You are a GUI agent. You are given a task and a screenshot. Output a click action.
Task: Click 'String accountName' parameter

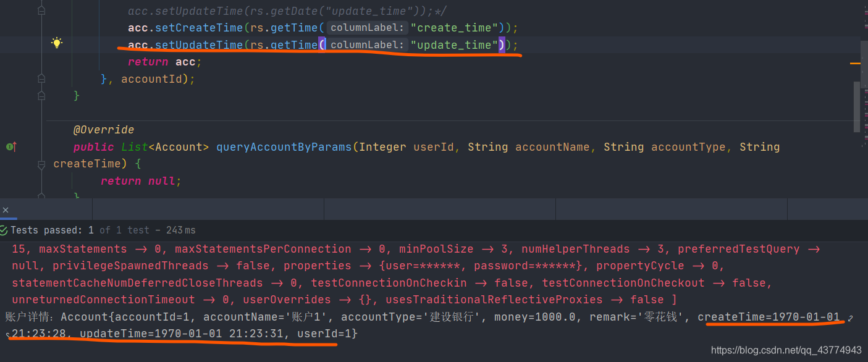tap(529, 147)
